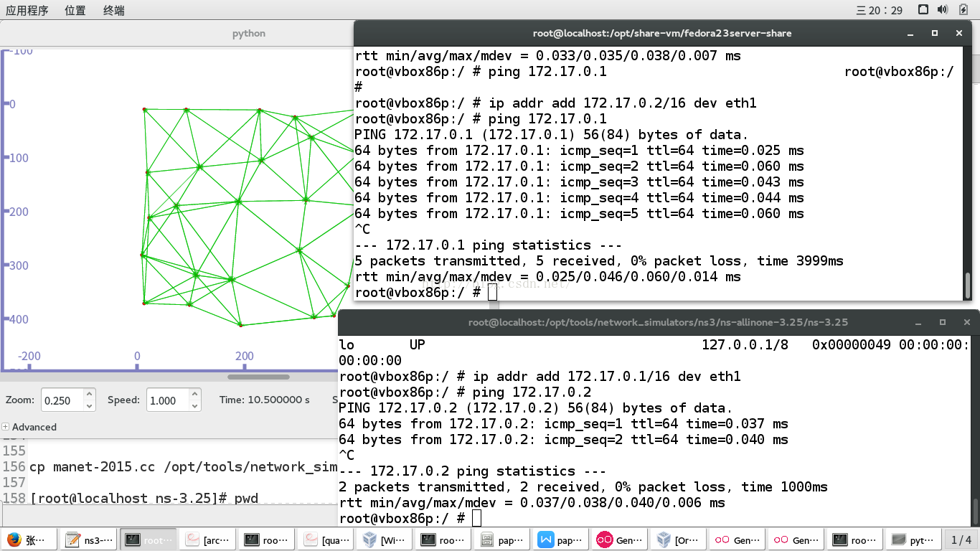The height and width of the screenshot is (551, 980).
Task: Click the Zoom field showing 0.250
Action: 62,400
